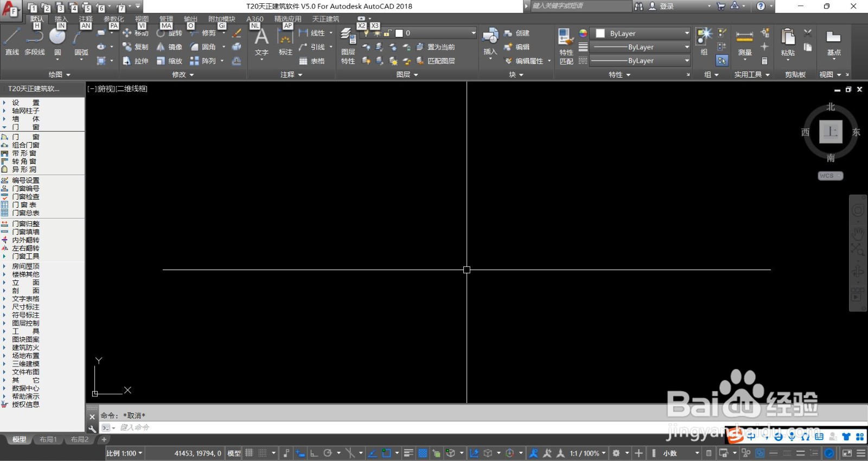Open the 1:1 / 100% annotation scale dropdown
The image size is (868, 461).
tap(588, 453)
